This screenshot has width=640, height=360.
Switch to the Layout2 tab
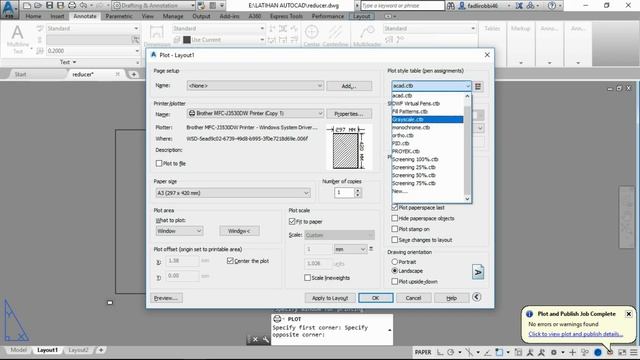coord(78,350)
